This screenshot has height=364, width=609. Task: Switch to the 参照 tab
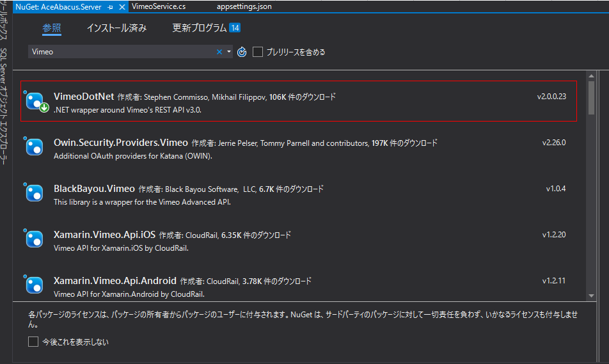(x=52, y=28)
